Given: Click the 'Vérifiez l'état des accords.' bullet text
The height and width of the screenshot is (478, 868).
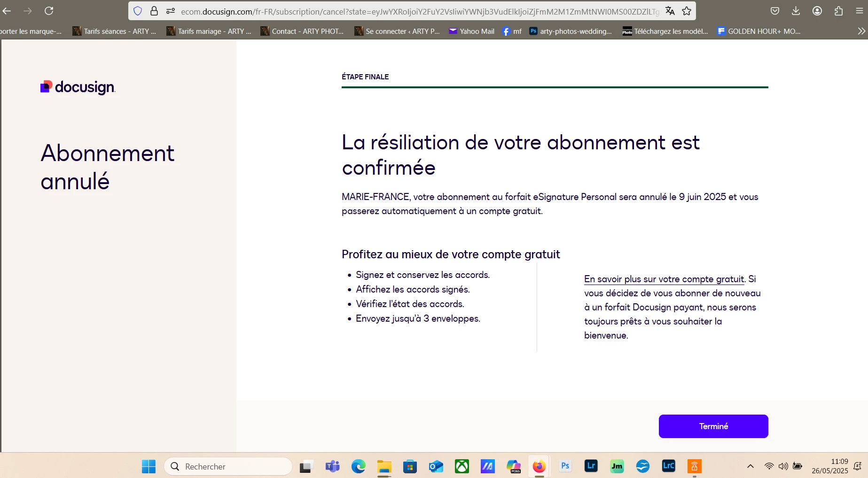Looking at the screenshot, I should pos(410,304).
